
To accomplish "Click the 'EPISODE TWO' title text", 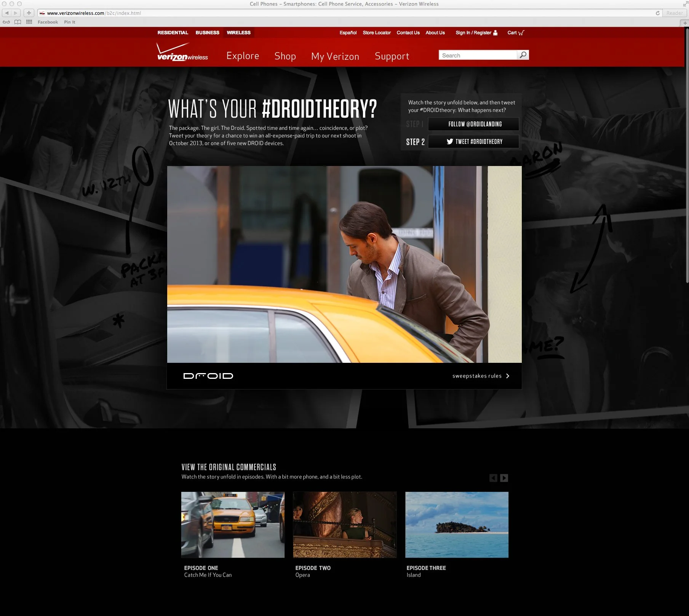I will (x=313, y=568).
